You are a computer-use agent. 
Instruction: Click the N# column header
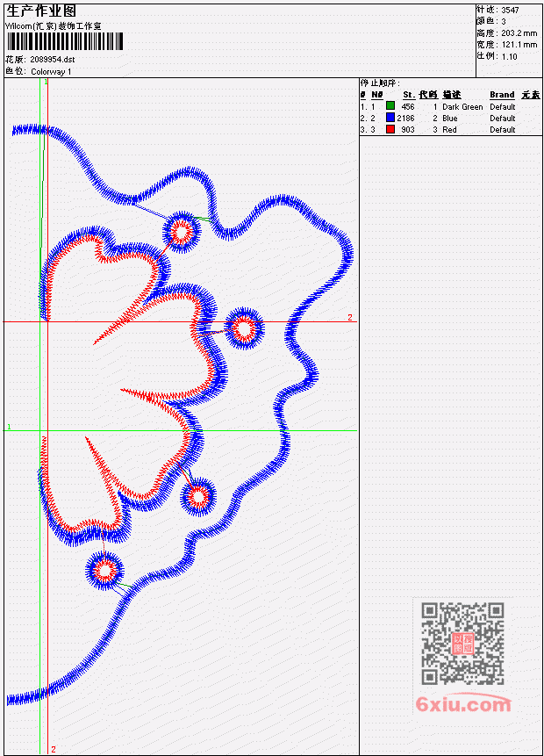click(377, 95)
